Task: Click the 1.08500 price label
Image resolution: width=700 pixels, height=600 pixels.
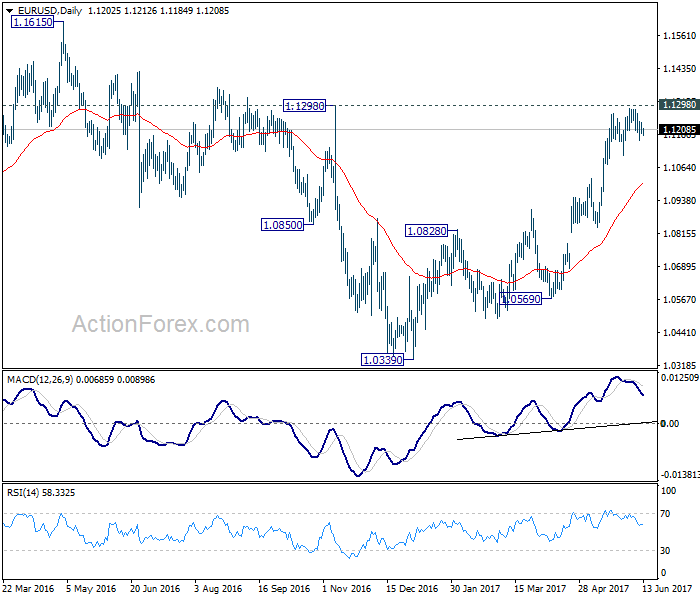Action: [283, 225]
